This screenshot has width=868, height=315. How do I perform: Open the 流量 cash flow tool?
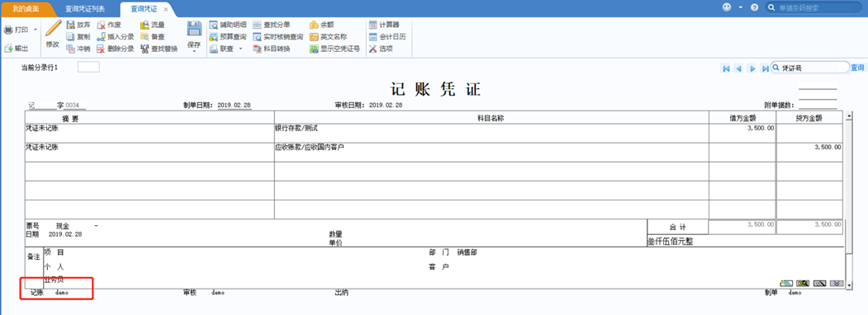point(152,25)
